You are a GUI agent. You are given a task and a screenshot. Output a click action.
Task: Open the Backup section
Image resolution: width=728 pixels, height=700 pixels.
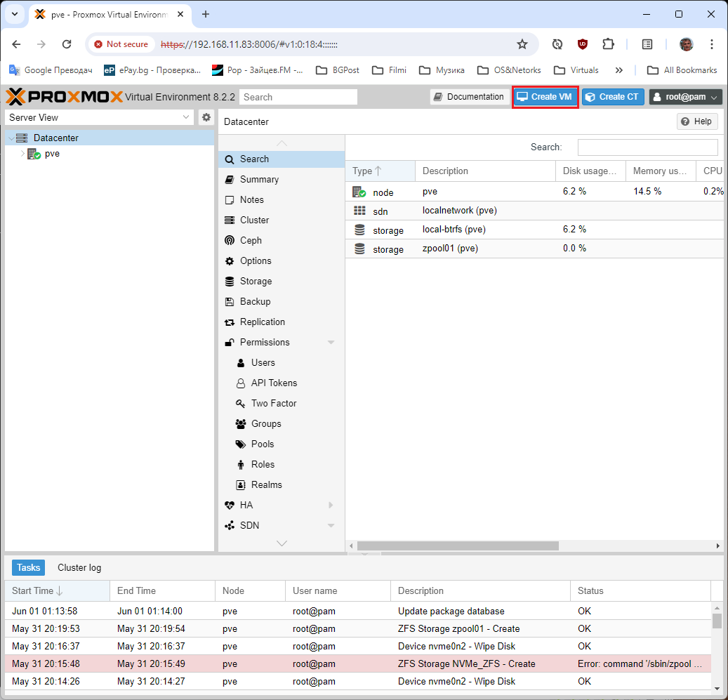coord(282,302)
